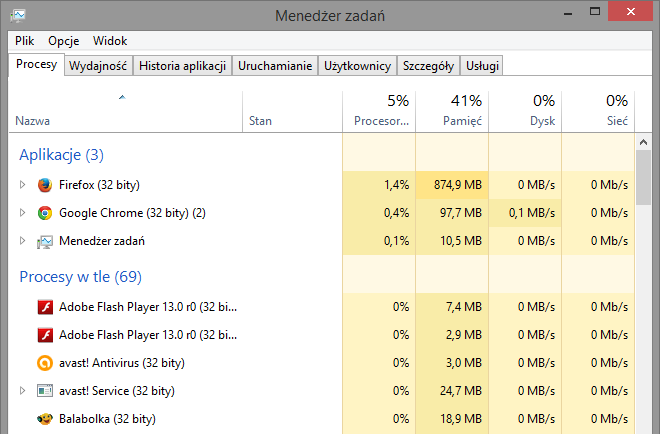Viewport: 660px width, 434px height.
Task: Click the Firefox icon in the applications list
Action: click(x=44, y=185)
